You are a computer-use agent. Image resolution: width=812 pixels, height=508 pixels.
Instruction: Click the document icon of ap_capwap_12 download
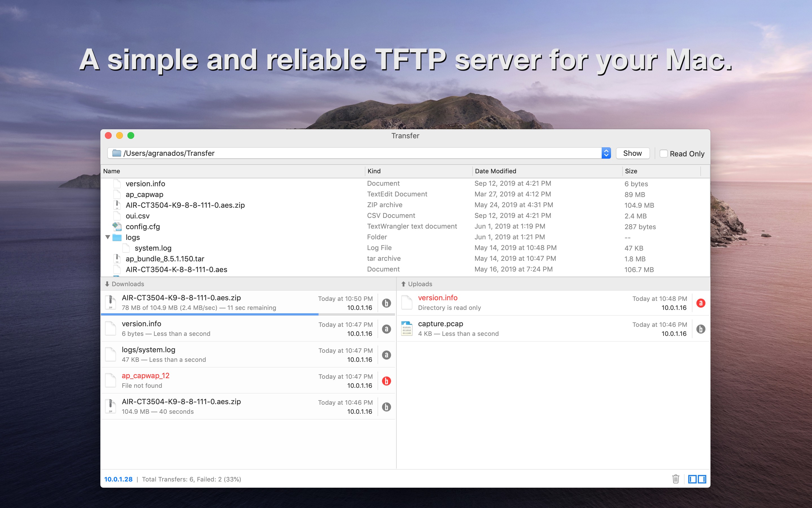click(111, 380)
